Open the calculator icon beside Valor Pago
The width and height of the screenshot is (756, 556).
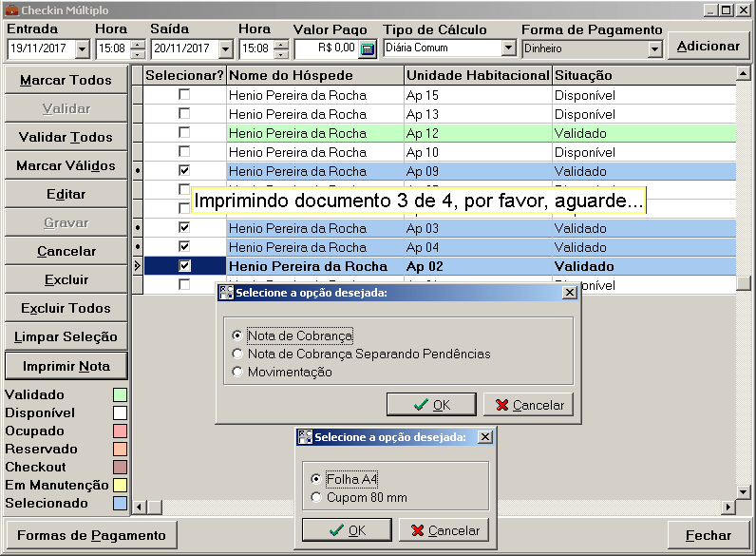[x=368, y=48]
